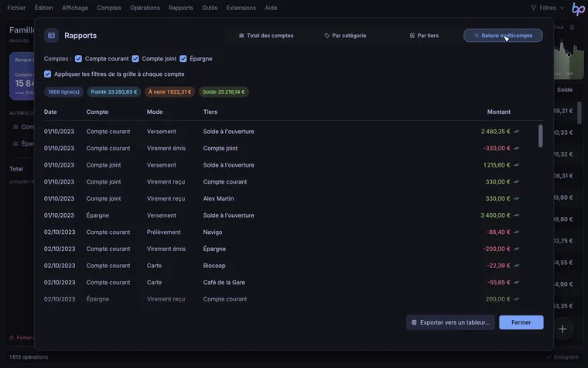Click the checkmark on the Biocoop row
Viewport: 588px width, 368px height.
[x=516, y=266]
